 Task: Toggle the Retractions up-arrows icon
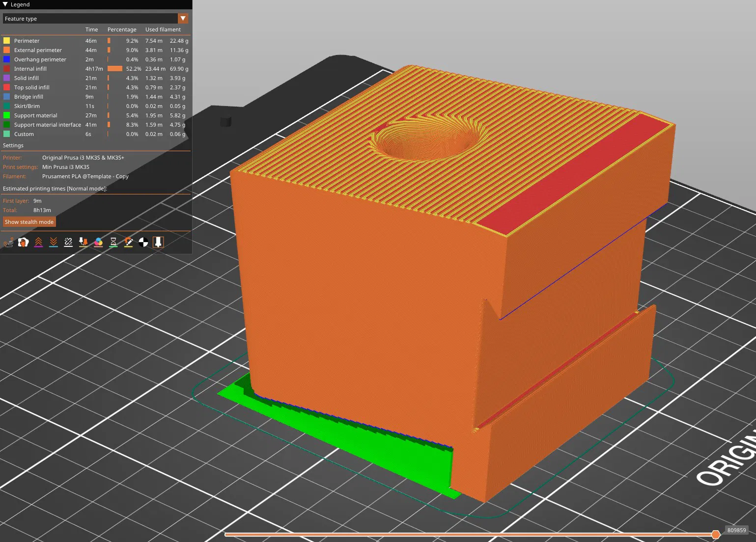click(x=38, y=242)
